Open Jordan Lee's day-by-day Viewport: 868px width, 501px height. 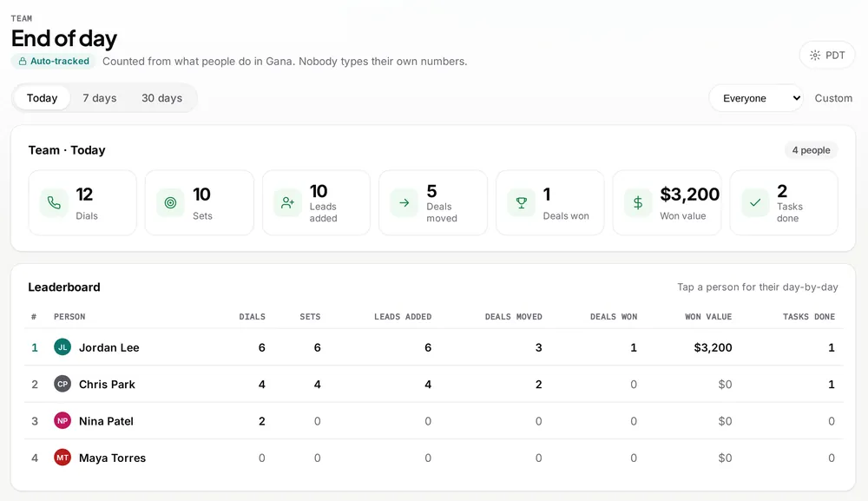(x=433, y=347)
